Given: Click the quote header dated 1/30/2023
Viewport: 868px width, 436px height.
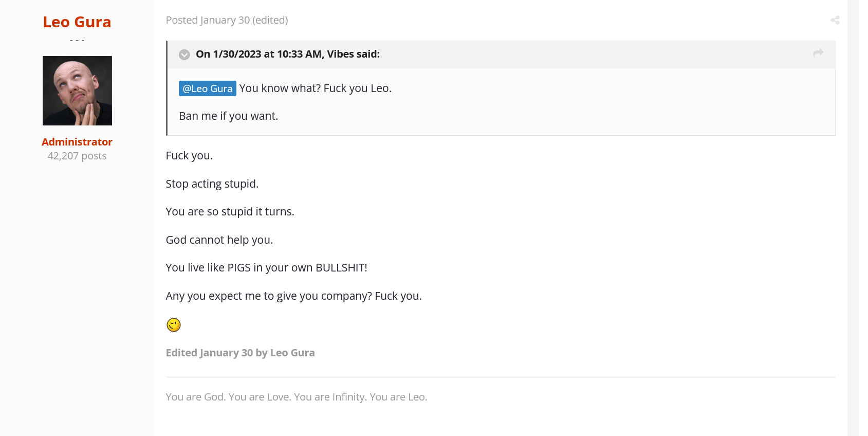Looking at the screenshot, I should [287, 54].
